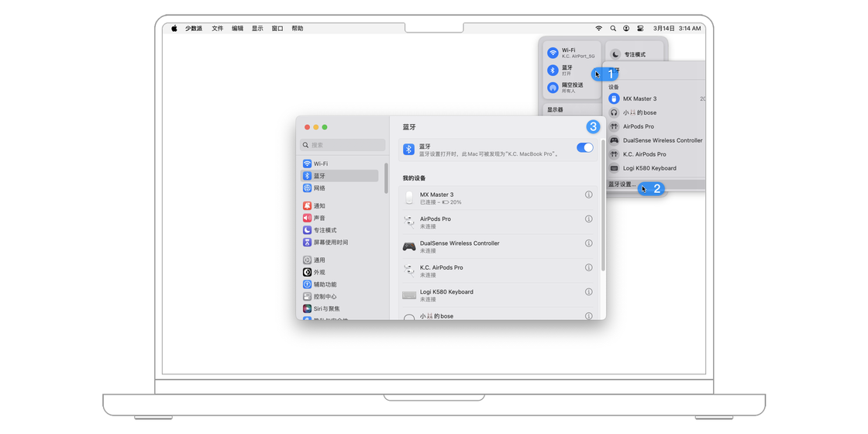Show info for Logi K580 Keyboard
Viewport: 868px width, 434px height.
click(x=588, y=291)
